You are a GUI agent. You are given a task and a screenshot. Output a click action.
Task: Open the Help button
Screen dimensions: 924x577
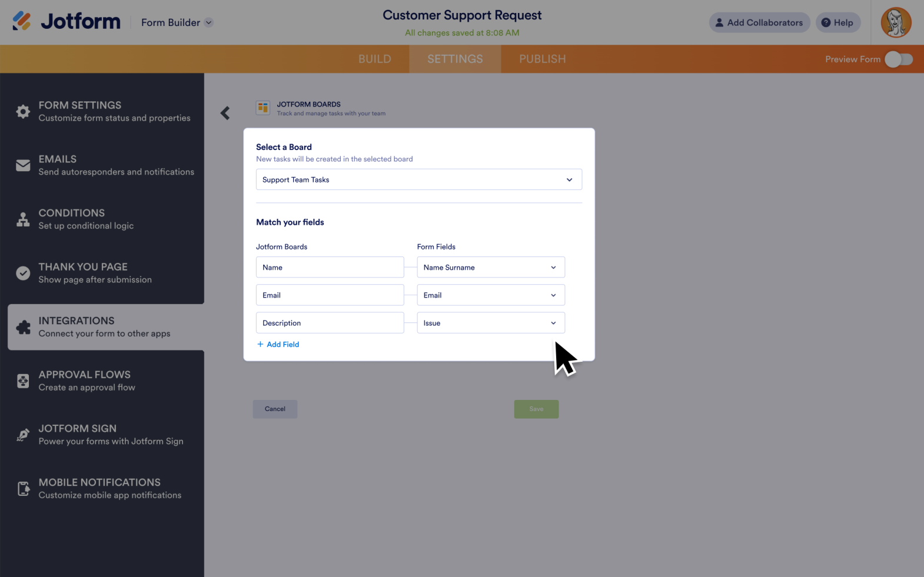838,22
